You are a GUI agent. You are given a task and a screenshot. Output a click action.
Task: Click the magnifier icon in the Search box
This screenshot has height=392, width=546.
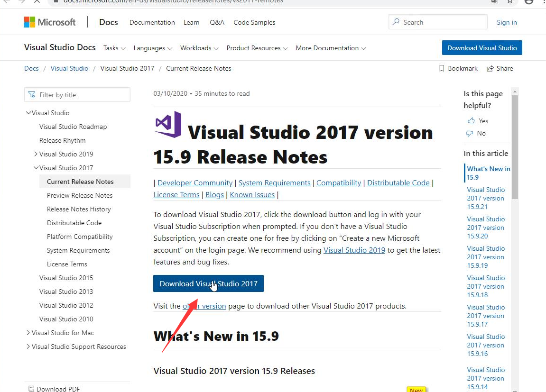[x=396, y=22]
